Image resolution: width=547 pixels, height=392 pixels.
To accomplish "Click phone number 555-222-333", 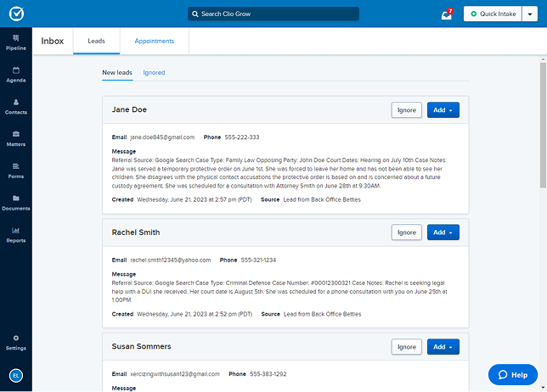I will point(242,137).
